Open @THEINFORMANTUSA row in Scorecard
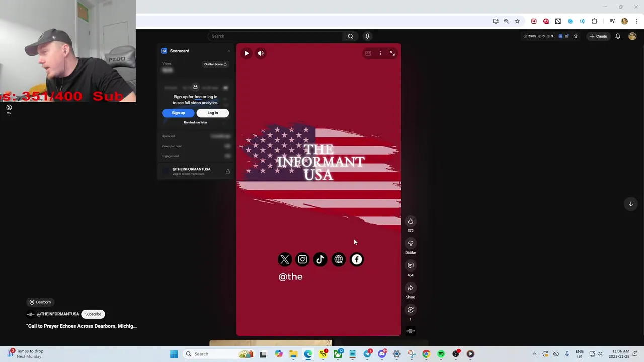 click(195, 171)
